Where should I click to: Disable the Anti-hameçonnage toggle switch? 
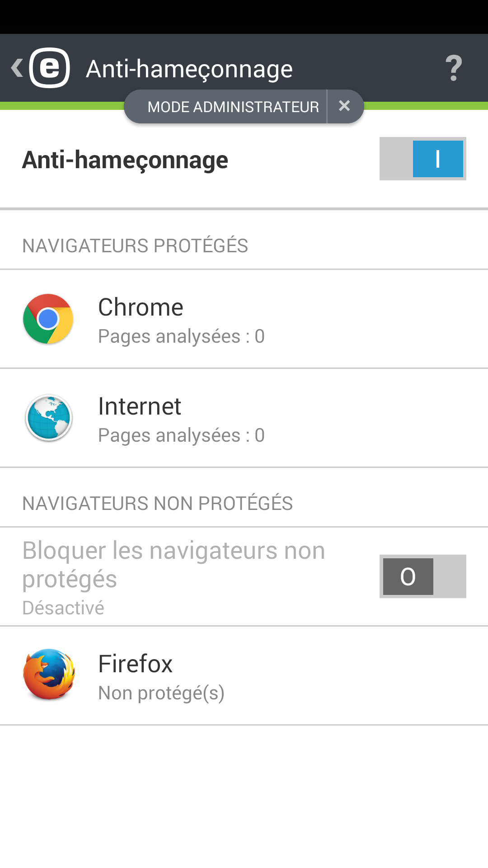pos(422,159)
